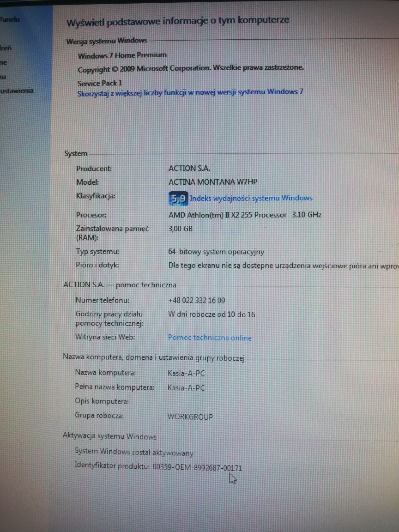Viewport: 399px width, 532px height.
Task: Click the 'ACTION S.A. — pomoc techniczna' section heading
Action: (x=120, y=285)
